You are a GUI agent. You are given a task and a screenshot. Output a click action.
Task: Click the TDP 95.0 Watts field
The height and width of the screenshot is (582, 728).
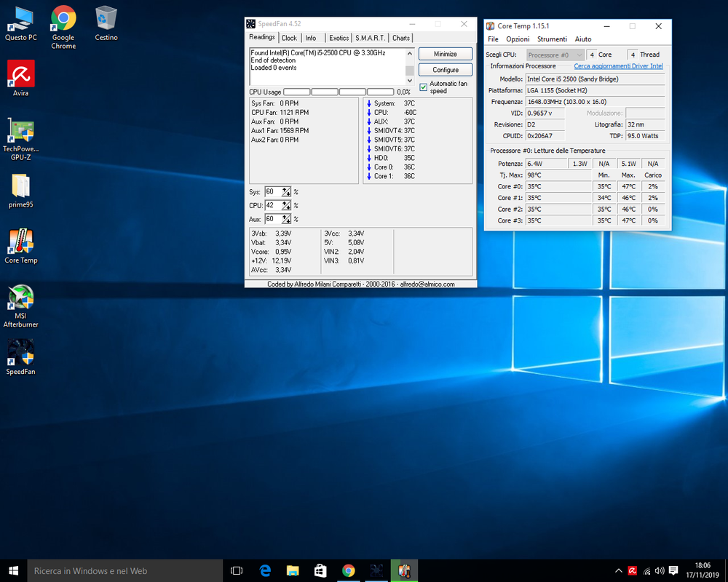[645, 136]
